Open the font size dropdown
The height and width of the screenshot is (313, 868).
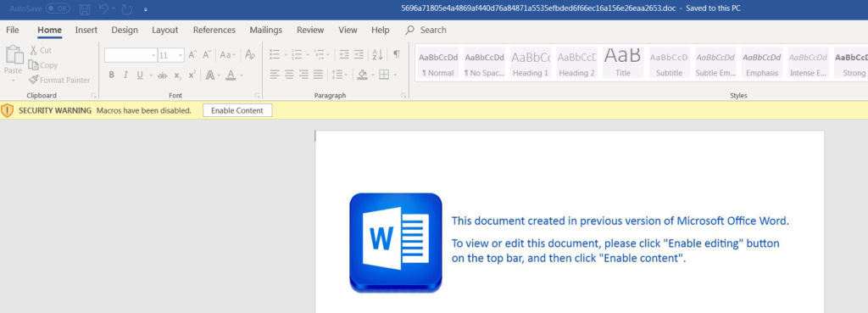click(180, 55)
